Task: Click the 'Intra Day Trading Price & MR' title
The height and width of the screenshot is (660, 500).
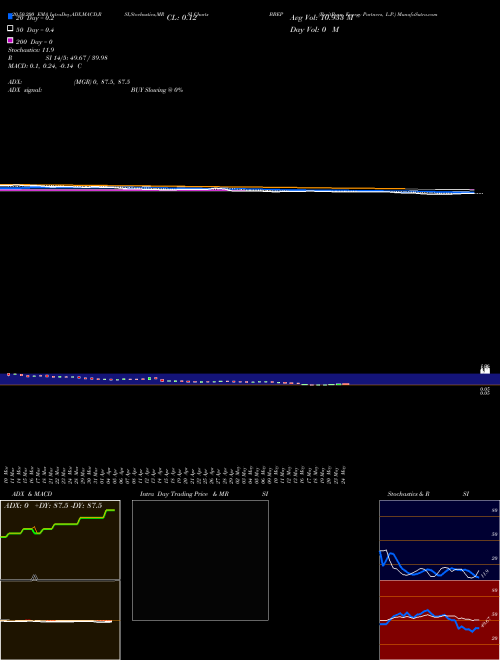Action: [184, 494]
